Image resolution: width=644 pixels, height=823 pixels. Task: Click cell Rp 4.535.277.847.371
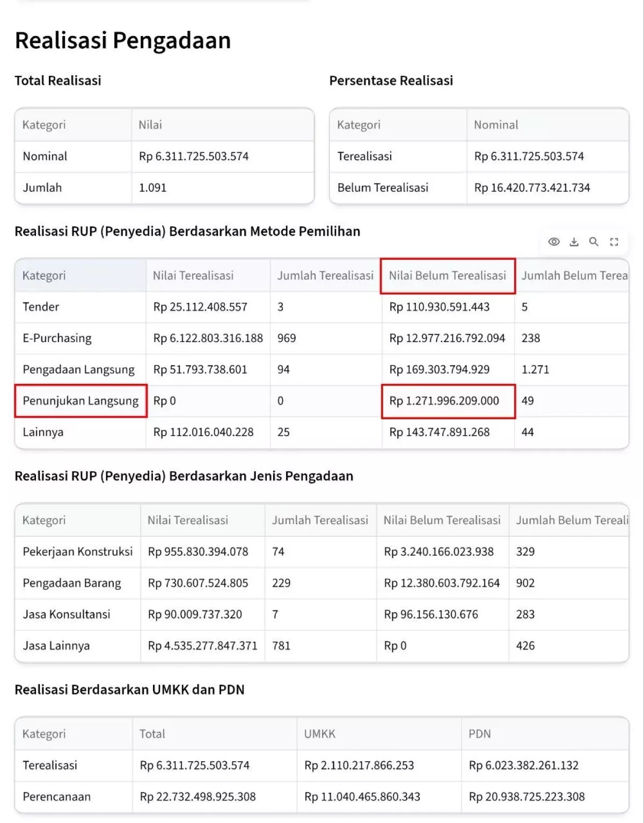pyautogui.click(x=202, y=646)
